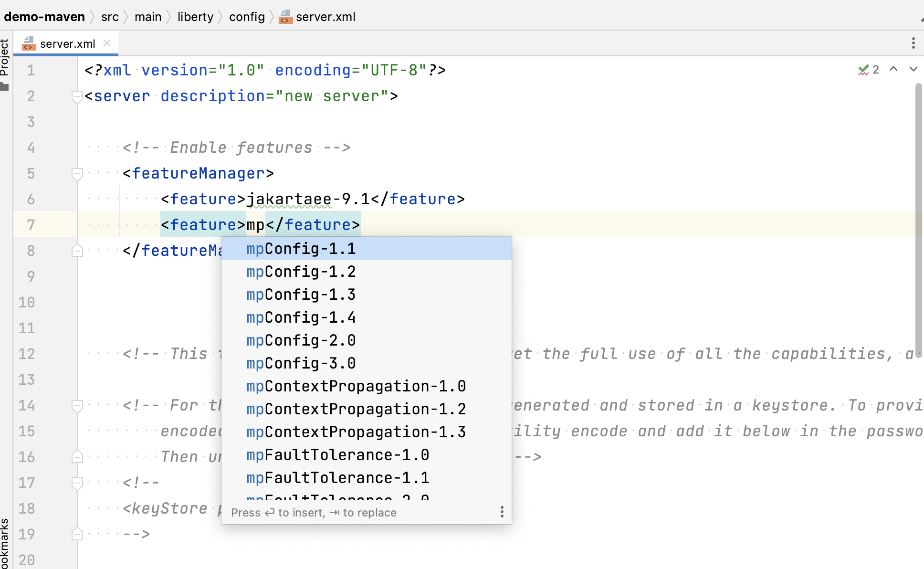Image resolution: width=924 pixels, height=569 pixels.
Task: Click demo-maven project breadcrumb
Action: click(44, 17)
